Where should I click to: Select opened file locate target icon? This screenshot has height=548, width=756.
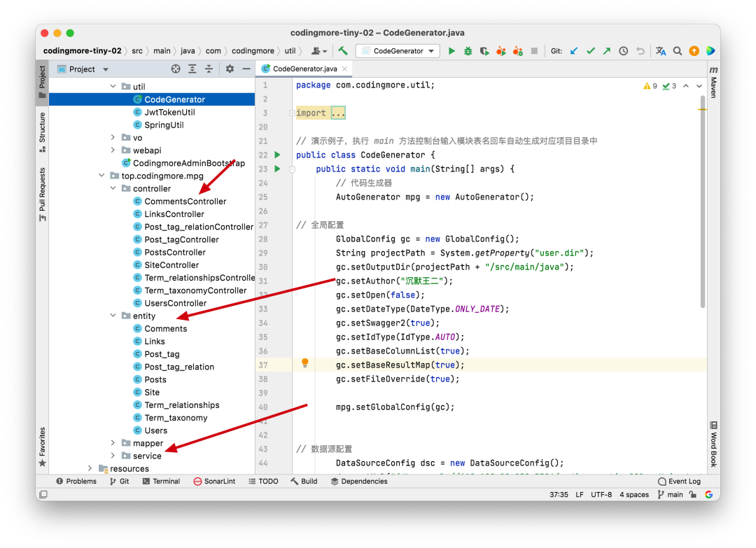[176, 69]
